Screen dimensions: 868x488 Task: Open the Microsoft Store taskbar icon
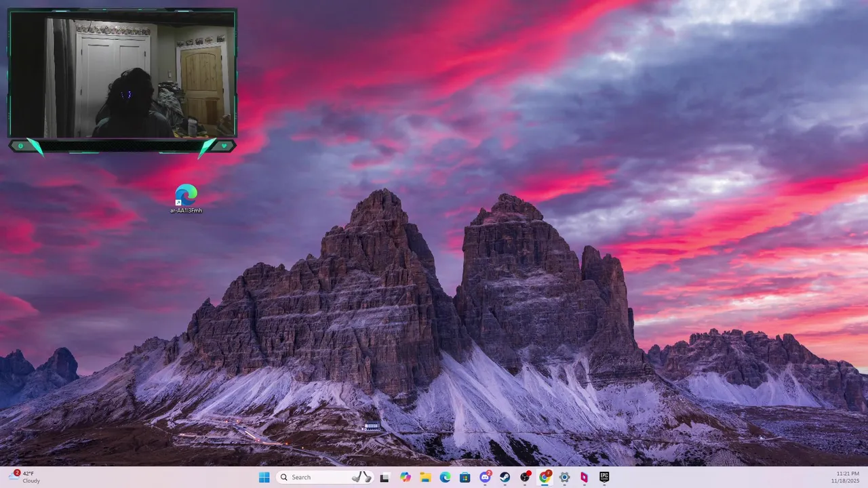point(465,477)
